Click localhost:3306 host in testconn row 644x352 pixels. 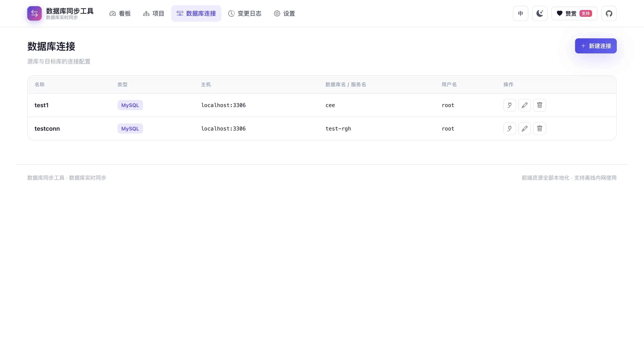pyautogui.click(x=223, y=129)
